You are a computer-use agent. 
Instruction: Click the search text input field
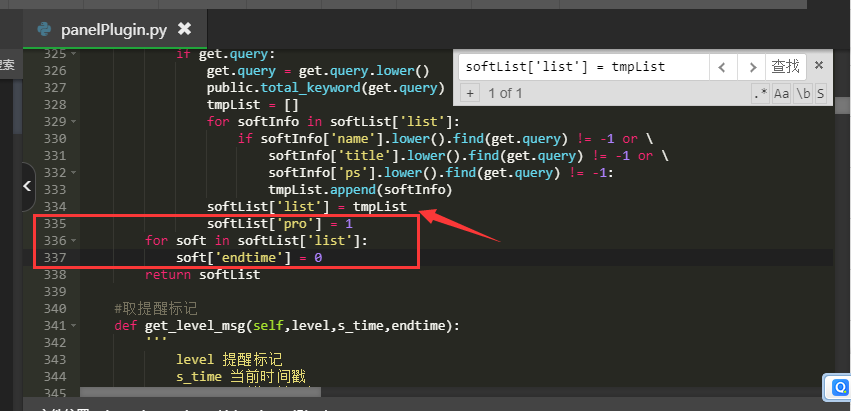tap(584, 67)
